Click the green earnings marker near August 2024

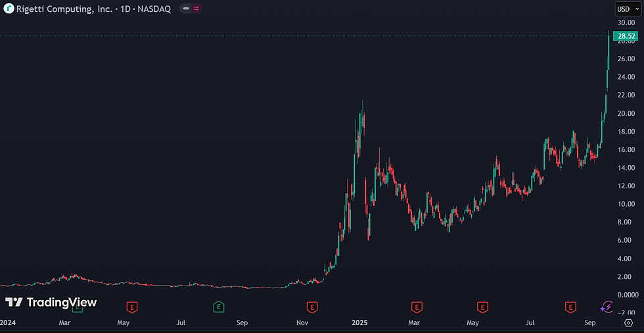click(218, 307)
